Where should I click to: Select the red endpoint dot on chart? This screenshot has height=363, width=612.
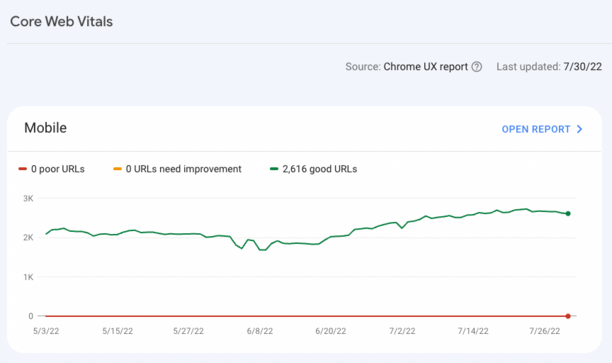click(568, 316)
